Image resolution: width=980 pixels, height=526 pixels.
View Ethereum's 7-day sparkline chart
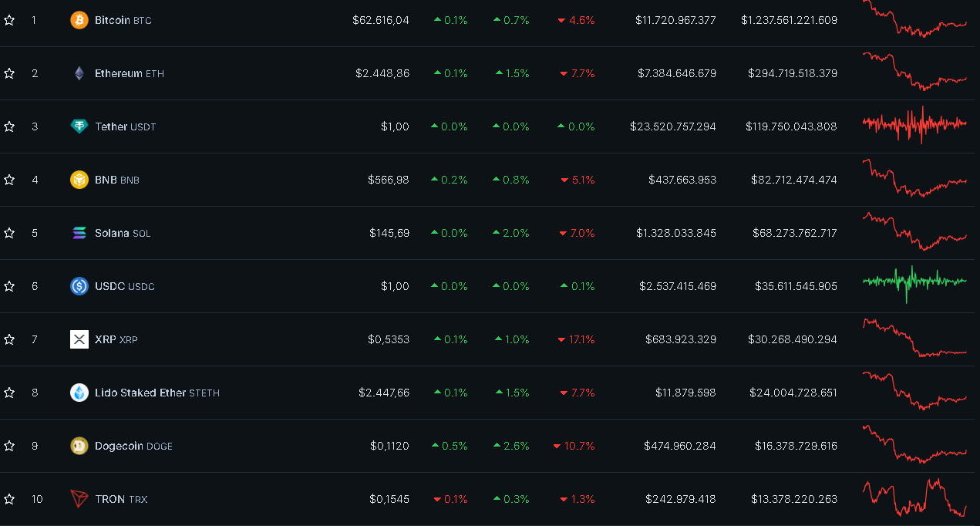click(x=914, y=71)
